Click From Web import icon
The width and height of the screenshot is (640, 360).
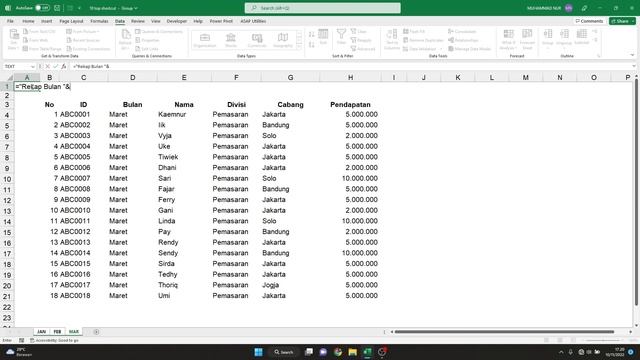[25, 40]
